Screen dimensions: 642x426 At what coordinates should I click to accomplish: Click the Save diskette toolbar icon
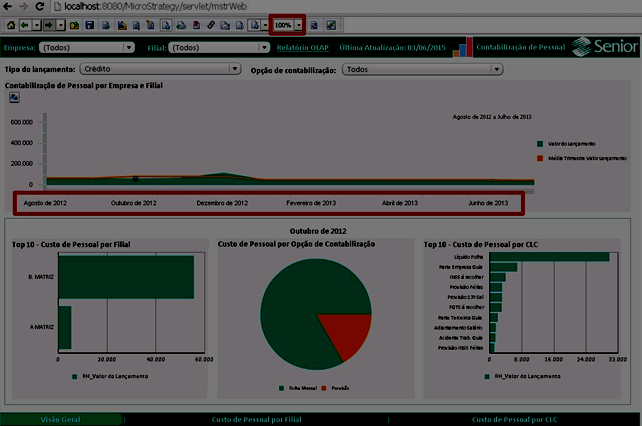[x=90, y=24]
